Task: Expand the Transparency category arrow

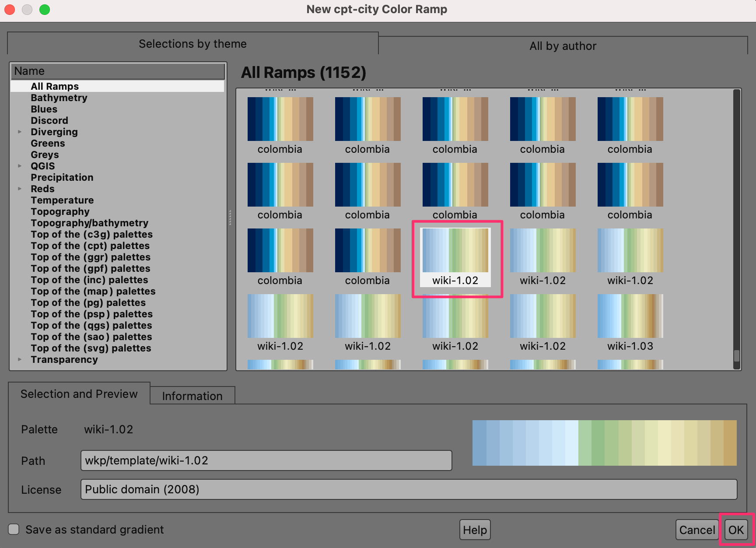Action: [20, 359]
